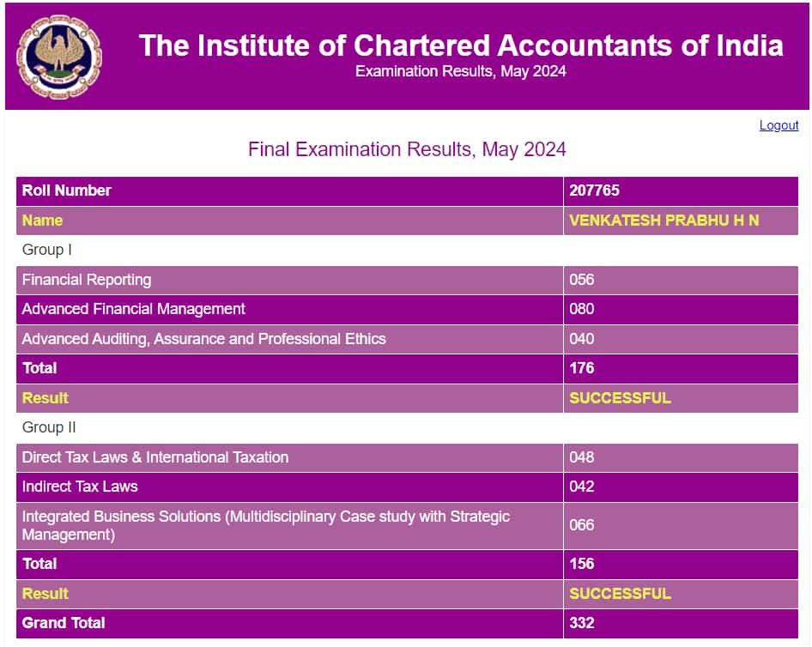The height and width of the screenshot is (647, 812).
Task: Click the Final Examination Results title
Action: click(x=407, y=149)
